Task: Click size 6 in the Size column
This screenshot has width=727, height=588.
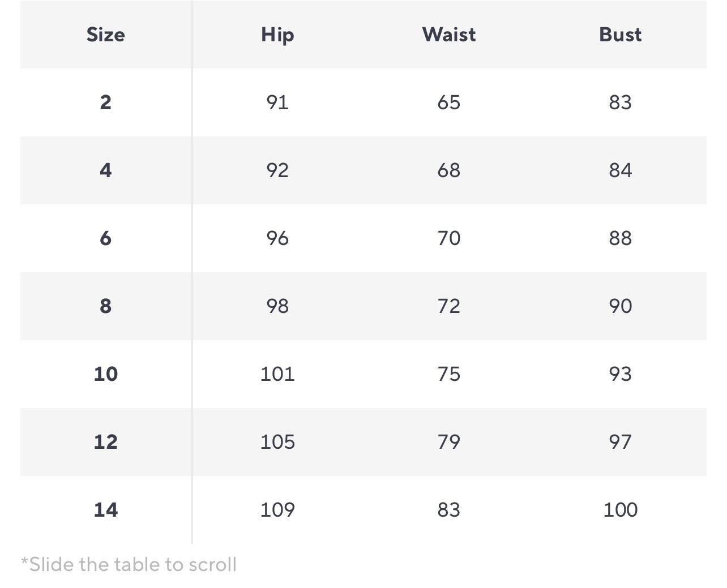Action: (x=106, y=238)
